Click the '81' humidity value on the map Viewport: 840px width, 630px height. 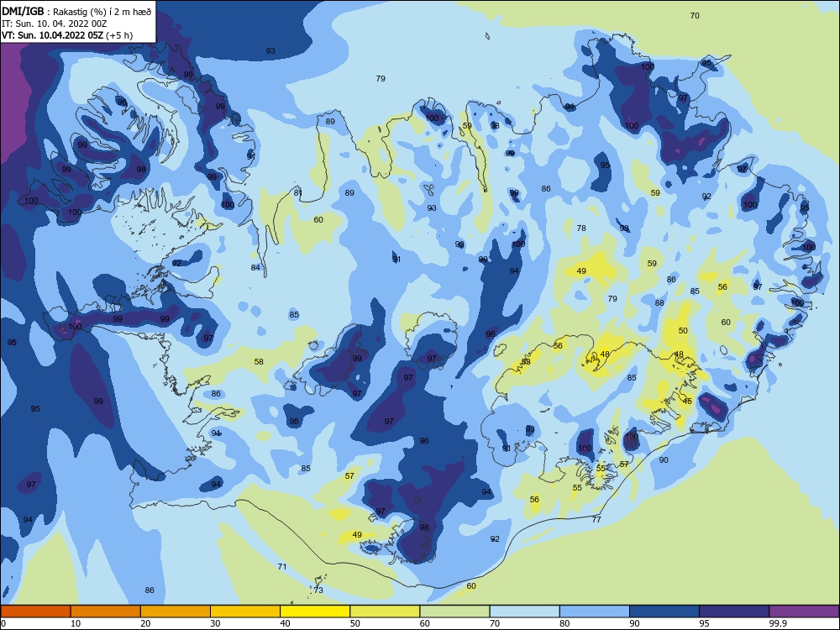coord(298,192)
